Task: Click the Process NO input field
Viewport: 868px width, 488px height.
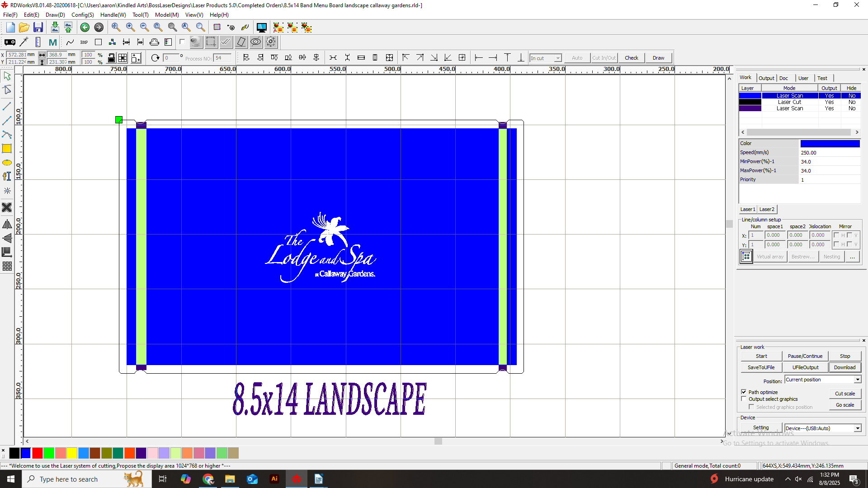Action: click(x=222, y=58)
